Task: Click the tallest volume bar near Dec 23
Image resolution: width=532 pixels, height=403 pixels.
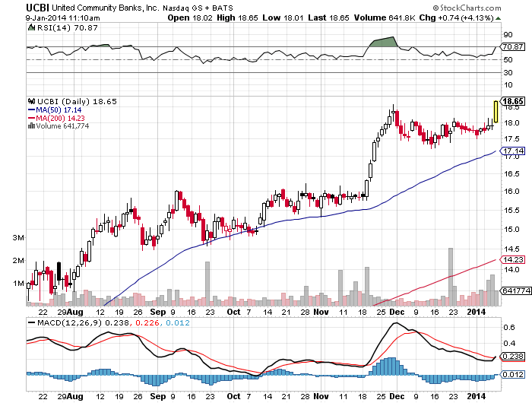Action: pyautogui.click(x=451, y=277)
